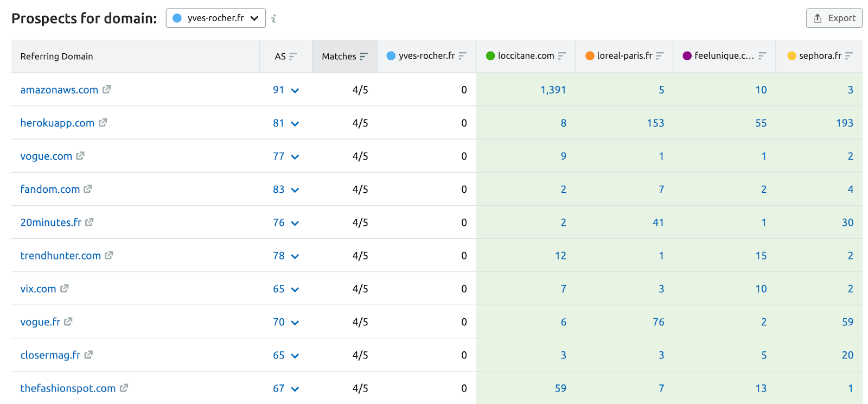Expand AS 83 chevron for fandom.com
Viewport: 868px width, 404px height.
[x=295, y=190]
